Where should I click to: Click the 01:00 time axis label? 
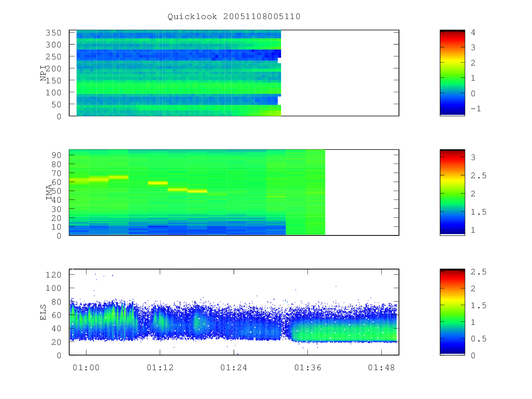pyautogui.click(x=86, y=367)
